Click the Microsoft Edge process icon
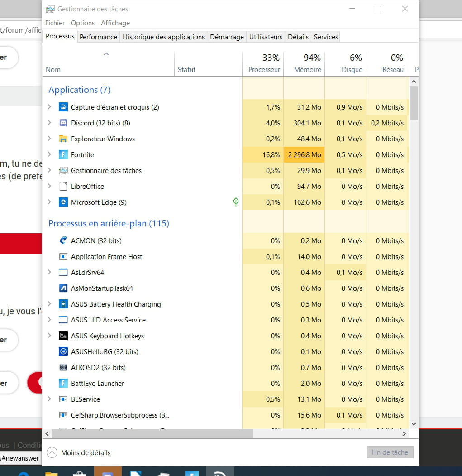Screen dimensions: 462x476 tap(63, 202)
